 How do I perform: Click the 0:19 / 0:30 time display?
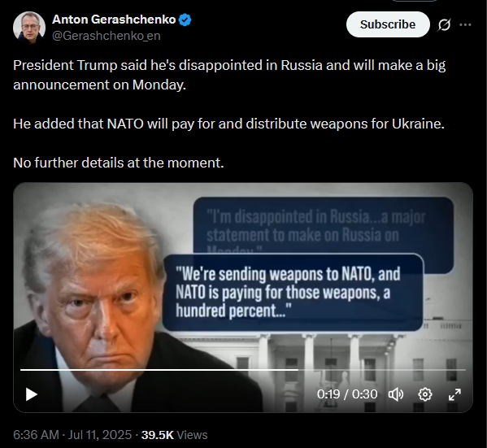point(347,394)
